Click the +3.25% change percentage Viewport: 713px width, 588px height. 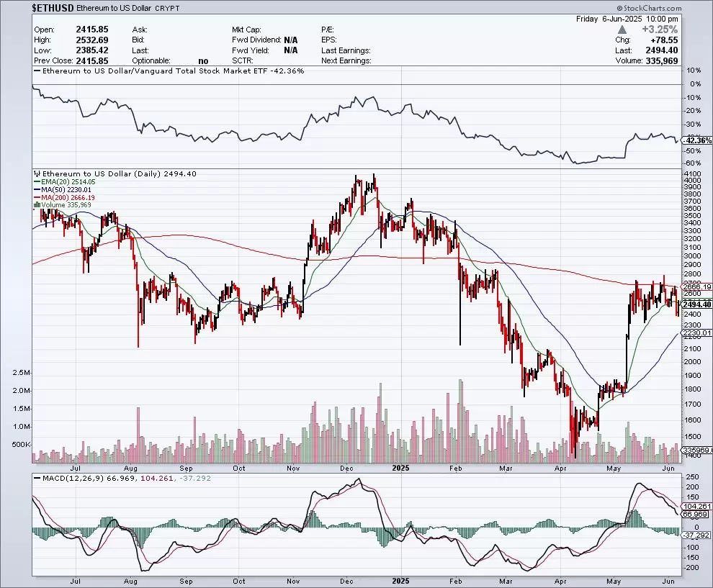click(660, 30)
